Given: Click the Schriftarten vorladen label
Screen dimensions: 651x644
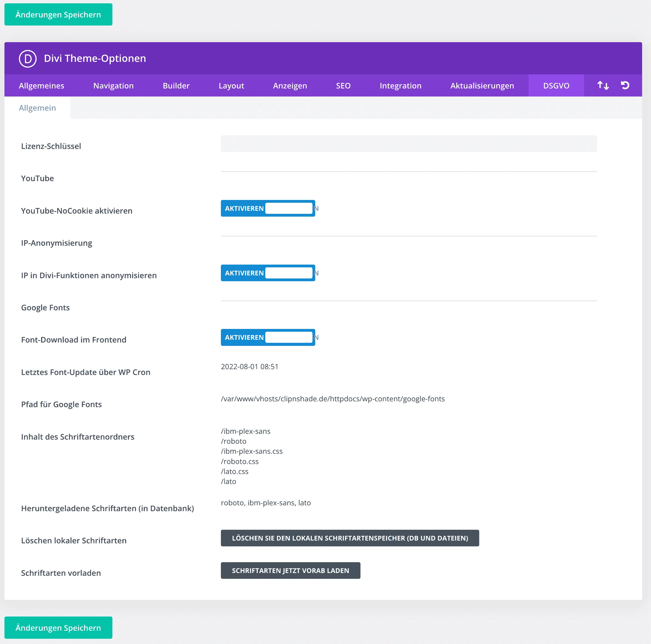Looking at the screenshot, I should (61, 573).
